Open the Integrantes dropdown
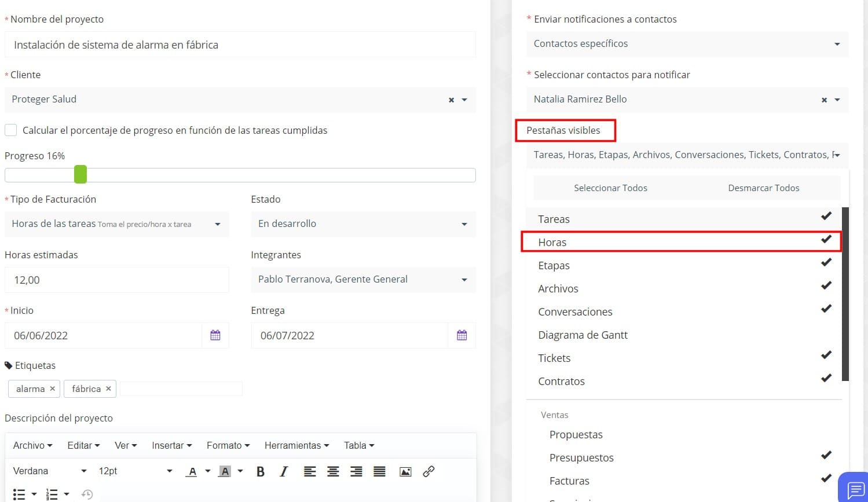This screenshot has width=868, height=502. (363, 280)
